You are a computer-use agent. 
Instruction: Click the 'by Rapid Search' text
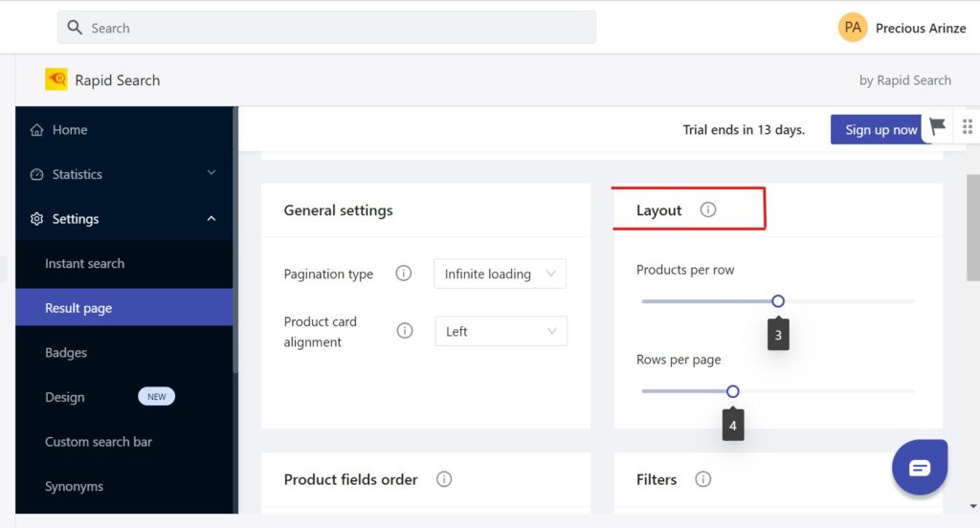(x=905, y=80)
